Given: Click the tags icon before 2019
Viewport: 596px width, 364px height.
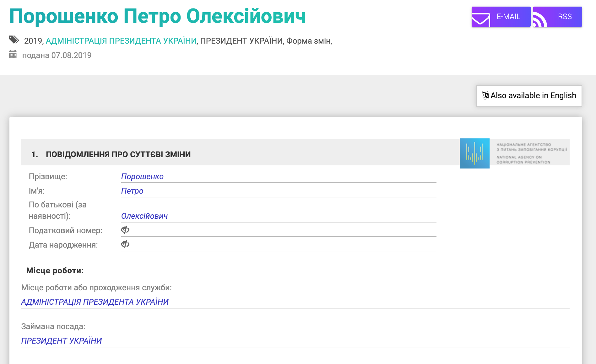Looking at the screenshot, I should (x=14, y=40).
